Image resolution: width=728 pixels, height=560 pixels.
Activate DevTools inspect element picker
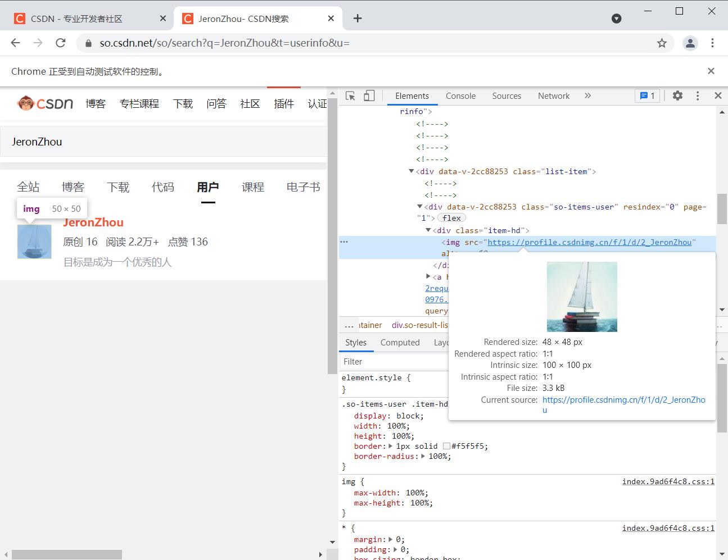click(350, 96)
